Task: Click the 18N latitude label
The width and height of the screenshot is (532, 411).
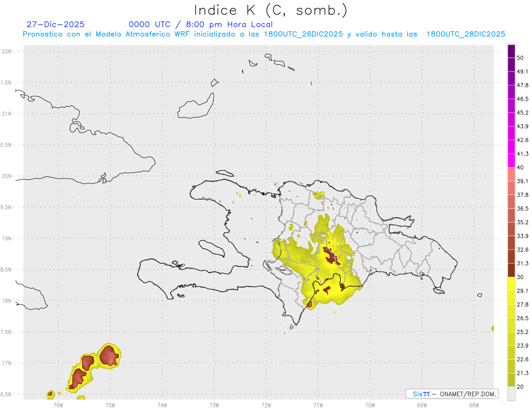Action: pyautogui.click(x=7, y=301)
